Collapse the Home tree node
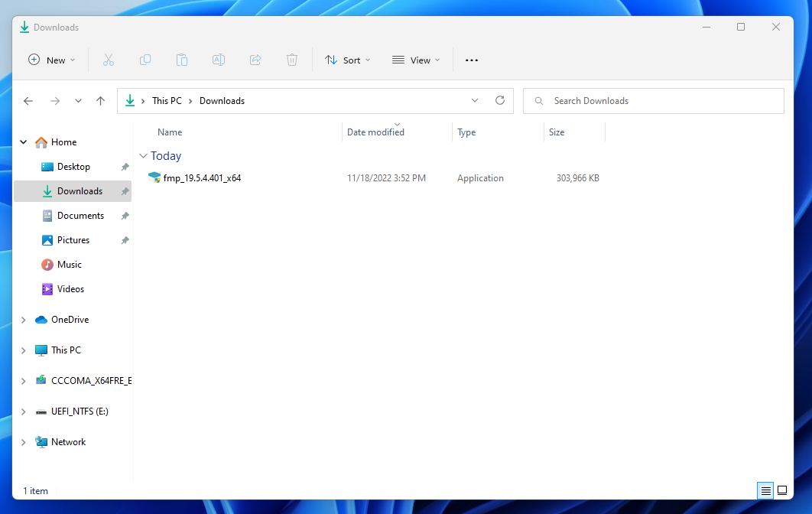 point(23,142)
